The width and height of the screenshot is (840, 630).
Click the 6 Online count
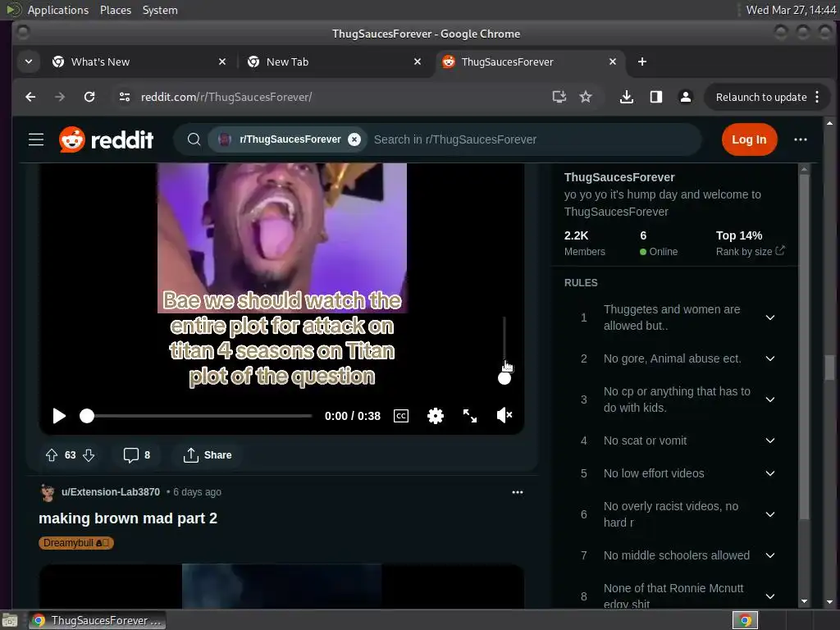click(x=659, y=243)
